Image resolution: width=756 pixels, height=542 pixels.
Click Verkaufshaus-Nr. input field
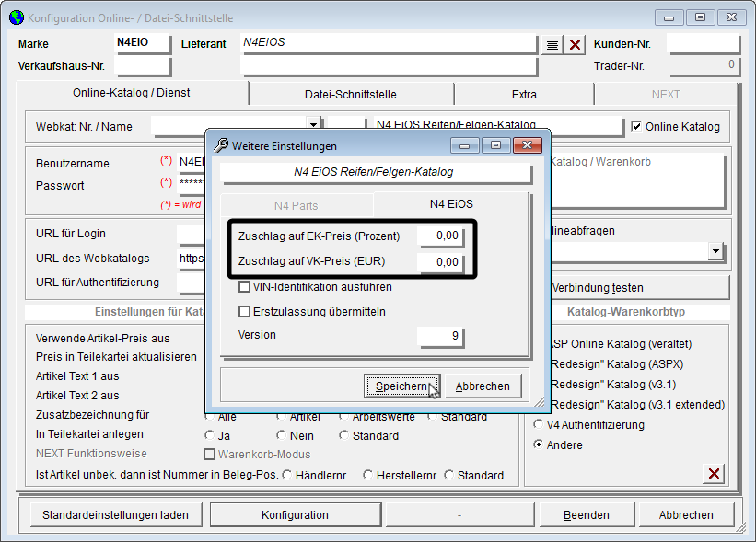click(143, 66)
